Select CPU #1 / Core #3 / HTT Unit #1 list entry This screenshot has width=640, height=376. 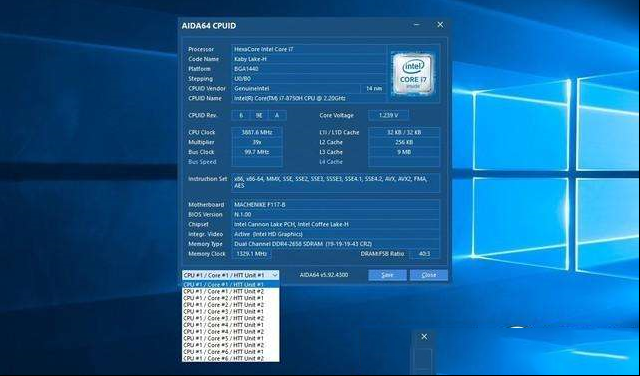[x=231, y=311]
